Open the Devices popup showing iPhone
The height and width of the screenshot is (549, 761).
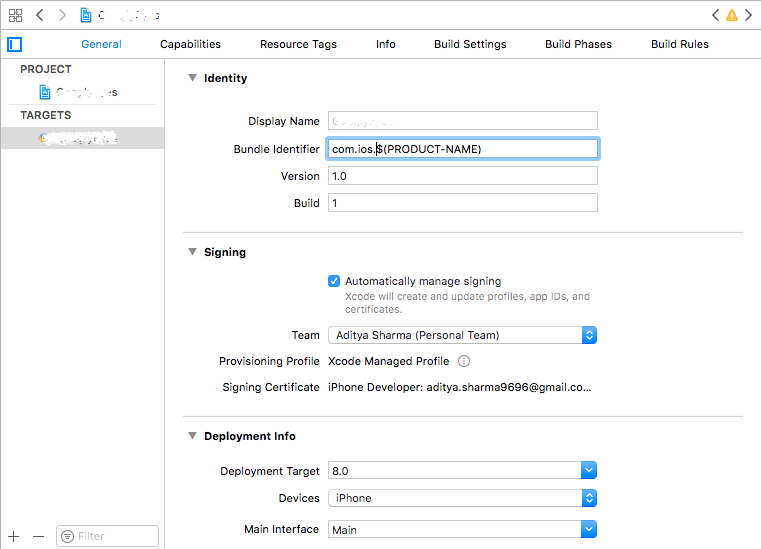pos(463,499)
